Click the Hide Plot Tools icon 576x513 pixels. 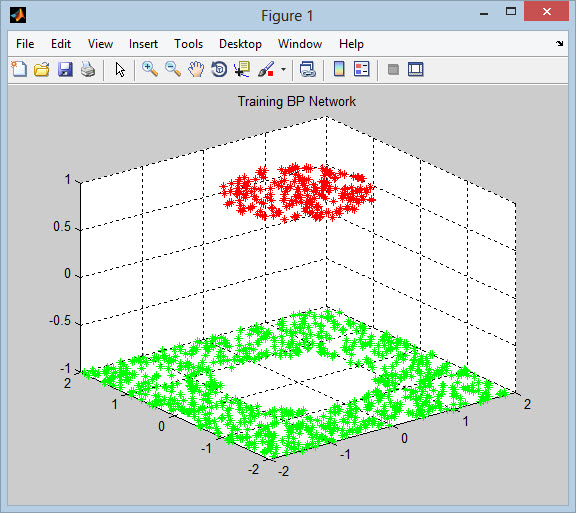click(393, 69)
